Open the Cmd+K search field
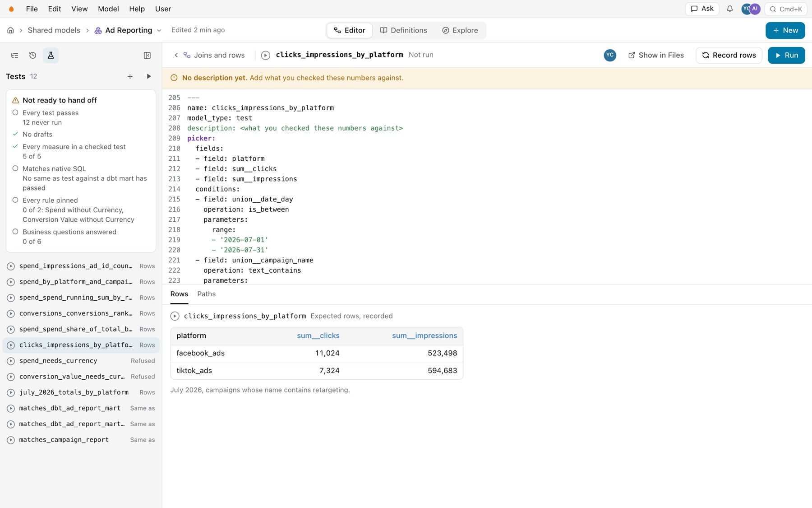 [785, 9]
